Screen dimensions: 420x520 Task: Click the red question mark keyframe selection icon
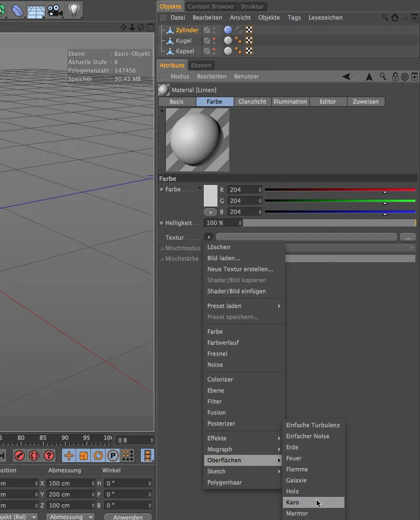49,455
